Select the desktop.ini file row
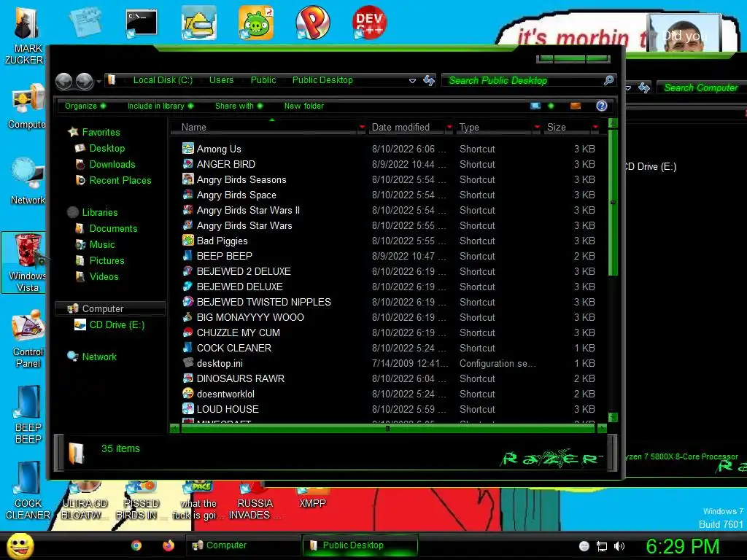The width and height of the screenshot is (747, 560). (388, 363)
